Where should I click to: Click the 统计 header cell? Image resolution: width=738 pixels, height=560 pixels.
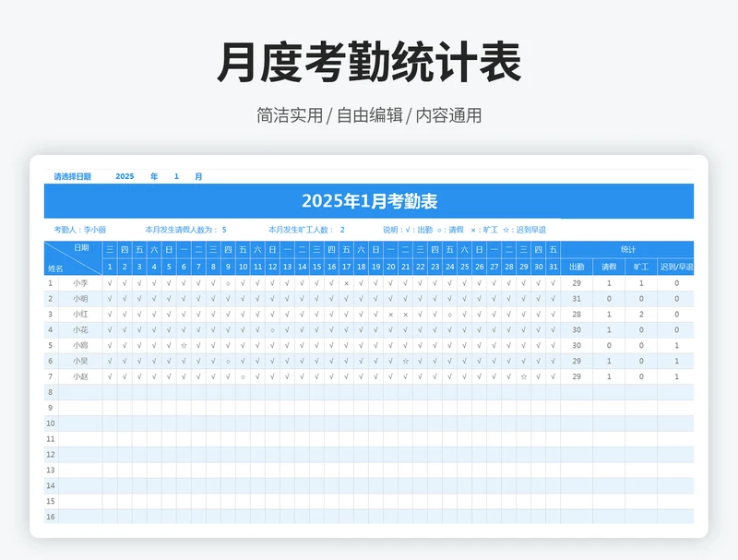627,249
